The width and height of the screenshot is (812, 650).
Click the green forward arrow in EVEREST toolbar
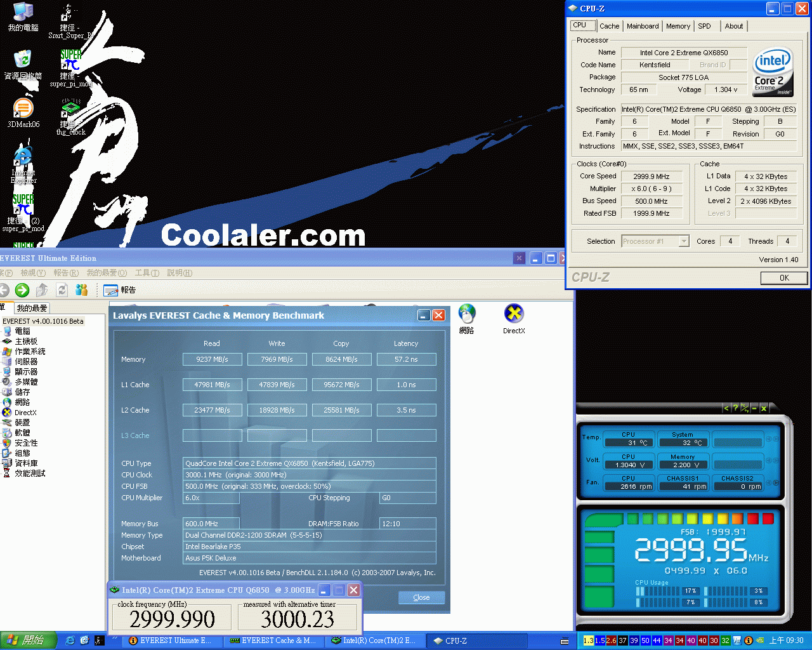tap(22, 290)
